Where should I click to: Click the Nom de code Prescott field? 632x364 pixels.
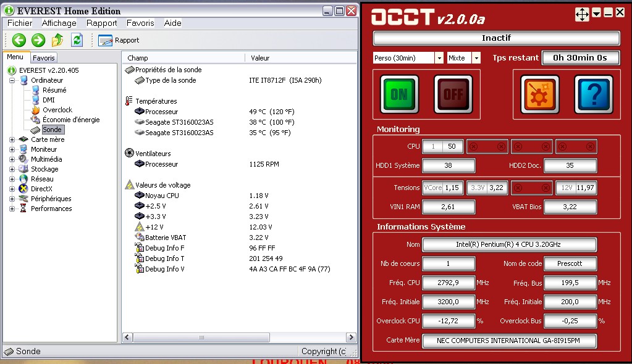pyautogui.click(x=570, y=263)
